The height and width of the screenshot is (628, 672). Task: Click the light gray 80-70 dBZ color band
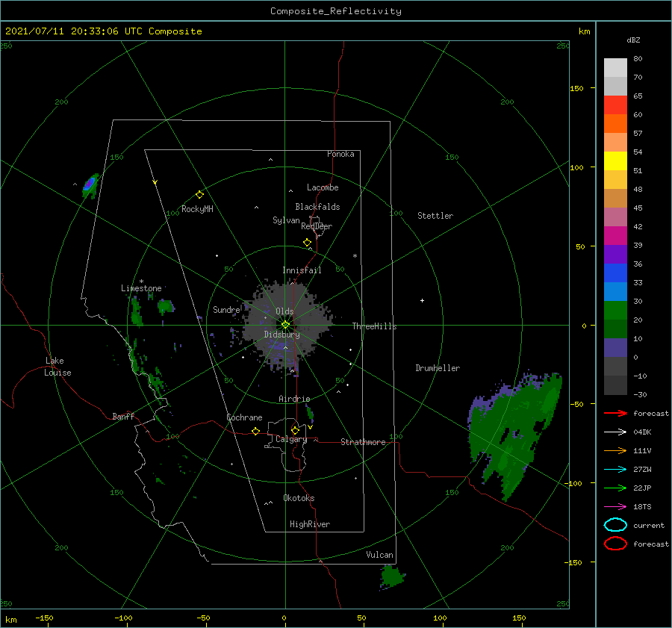[615, 68]
